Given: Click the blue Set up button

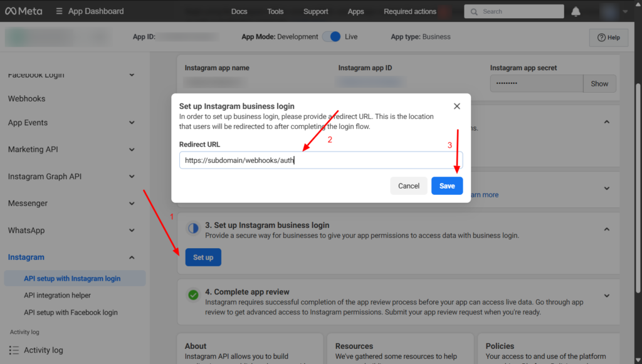Looking at the screenshot, I should pos(203,257).
